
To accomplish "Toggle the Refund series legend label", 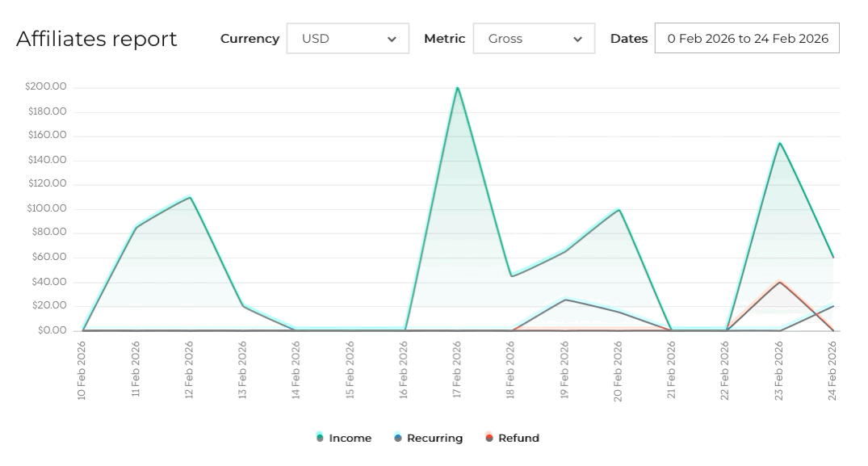I will click(518, 439).
